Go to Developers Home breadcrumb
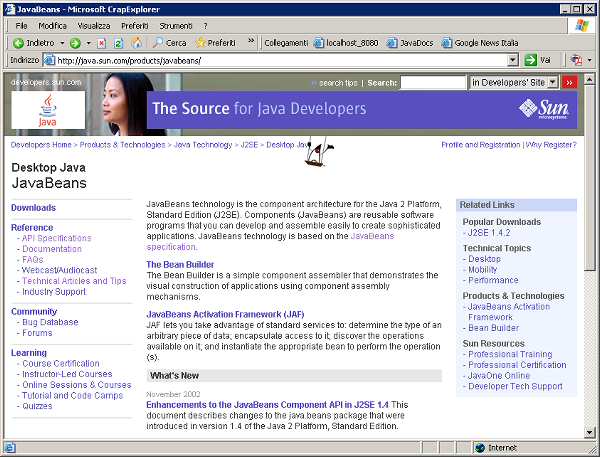Image resolution: width=600 pixels, height=457 pixels. pyautogui.click(x=41, y=145)
